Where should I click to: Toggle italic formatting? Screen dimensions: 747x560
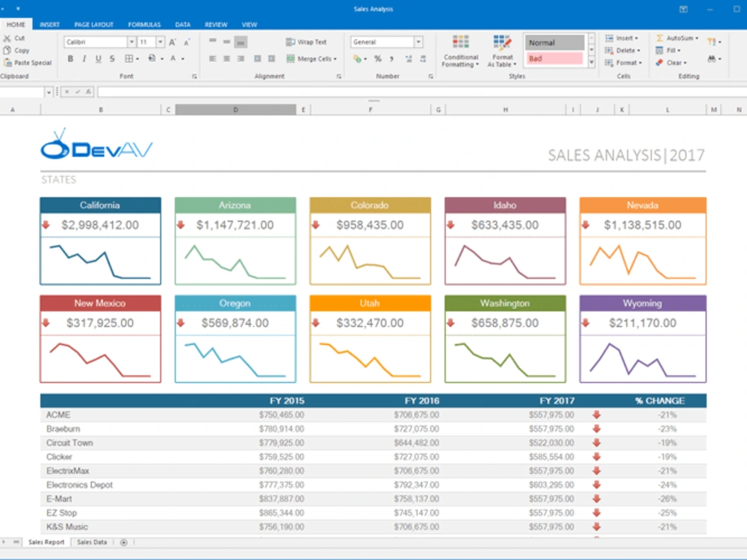click(84, 58)
